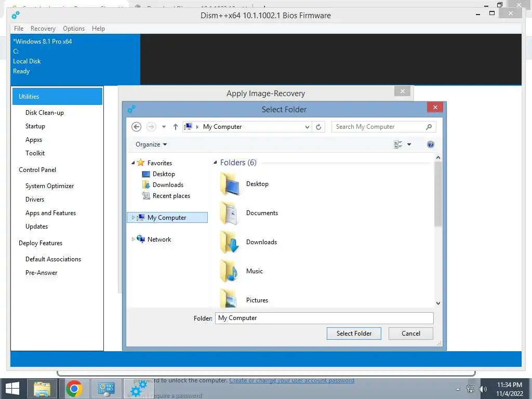Select the Pictures folder icon

click(230, 299)
